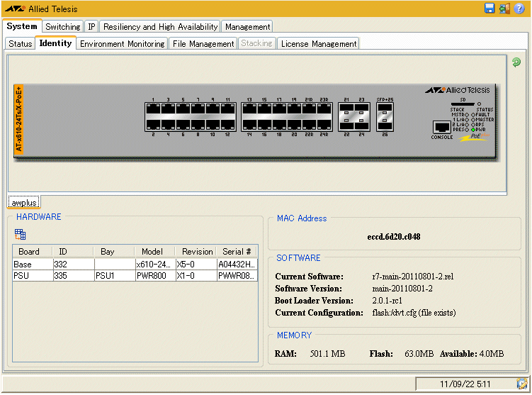This screenshot has width=532, height=395.
Task: Select port 13 on the switch image
Action: click(x=249, y=109)
